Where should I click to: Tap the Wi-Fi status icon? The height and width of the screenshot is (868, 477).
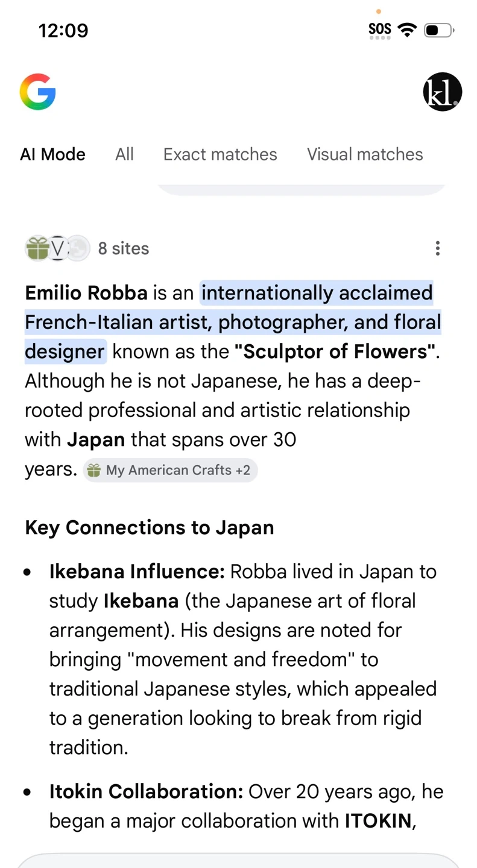coord(408,30)
